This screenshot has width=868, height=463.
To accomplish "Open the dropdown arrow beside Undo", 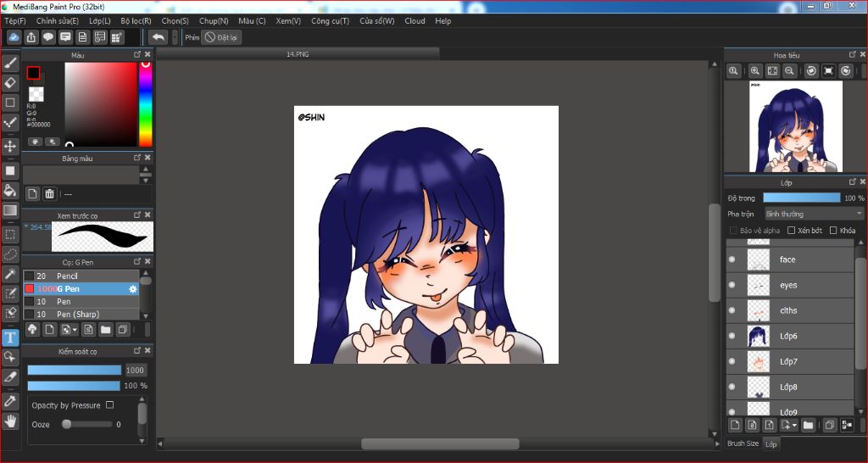I will point(175,37).
